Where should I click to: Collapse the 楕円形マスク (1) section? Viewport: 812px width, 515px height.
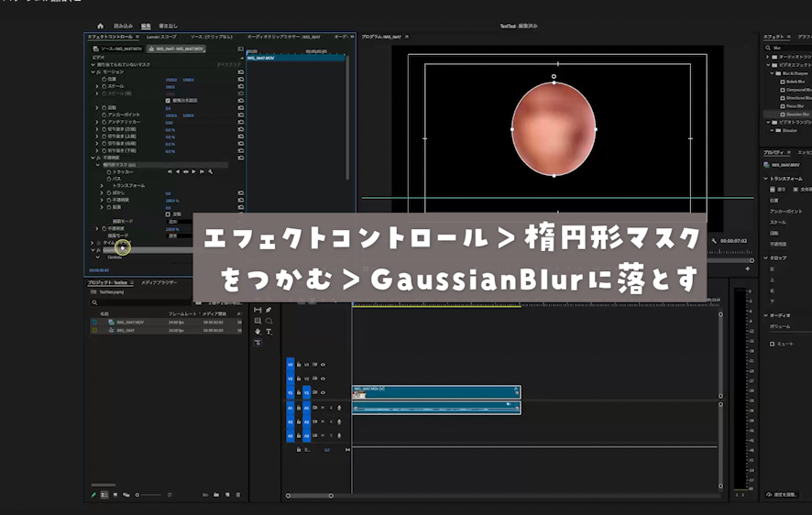(x=99, y=164)
